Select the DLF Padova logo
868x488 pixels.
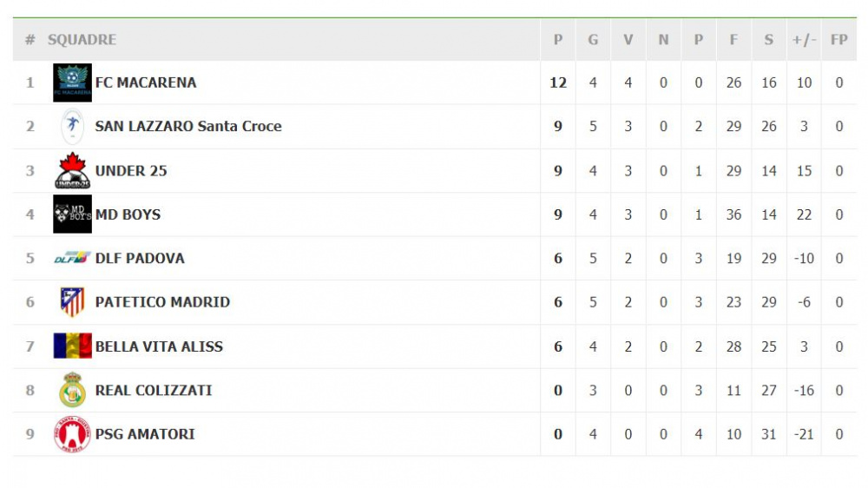(73, 258)
